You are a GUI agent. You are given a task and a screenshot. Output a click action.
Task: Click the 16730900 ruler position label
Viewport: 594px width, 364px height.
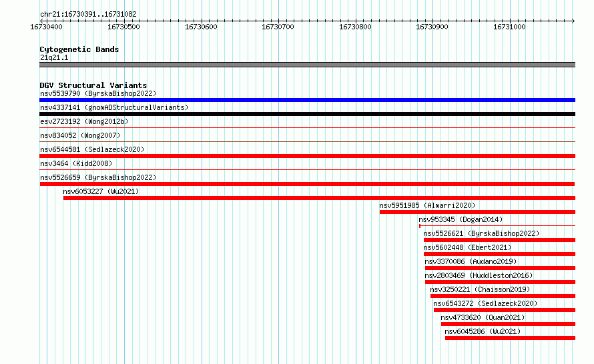[432, 27]
